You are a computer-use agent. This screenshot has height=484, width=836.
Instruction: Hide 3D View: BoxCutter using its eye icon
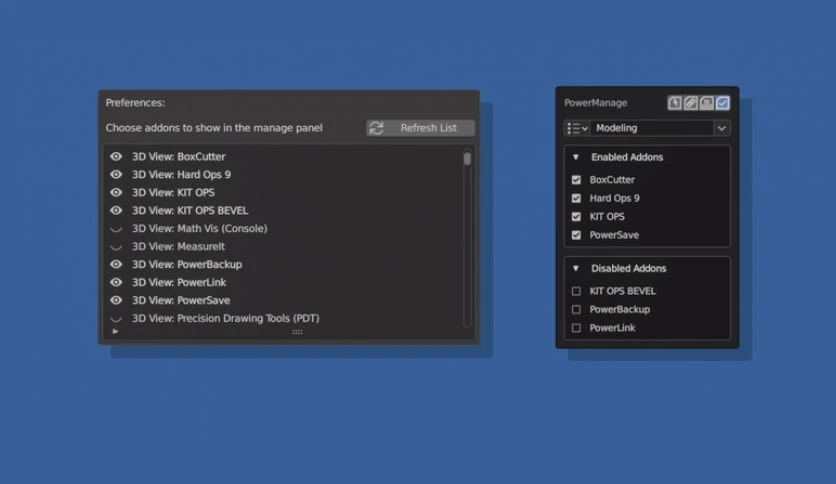pyautogui.click(x=116, y=157)
